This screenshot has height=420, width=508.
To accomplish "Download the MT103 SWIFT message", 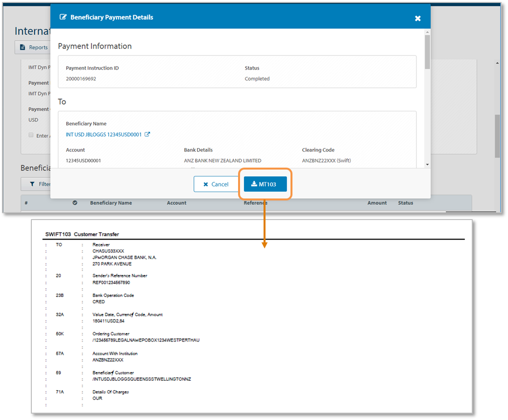I will [265, 184].
